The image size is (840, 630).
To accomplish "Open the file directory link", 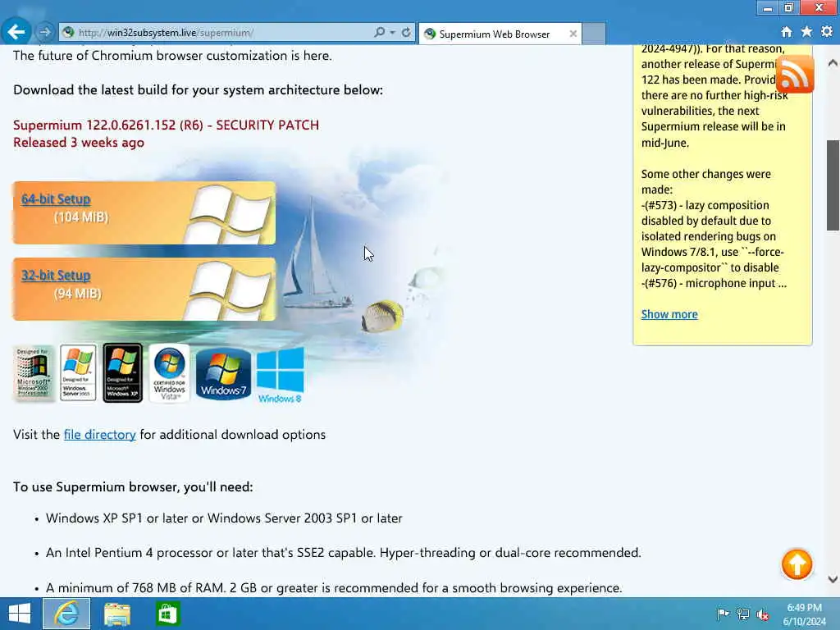I will (x=99, y=435).
